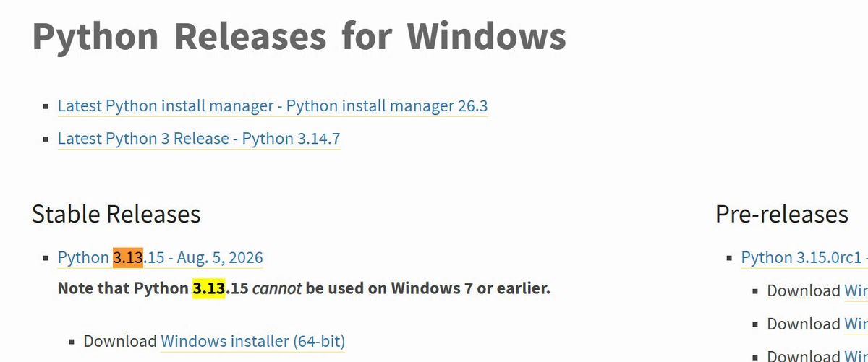Click the orange-highlighted 3.13 search match
This screenshot has height=362, width=868.
tap(128, 258)
